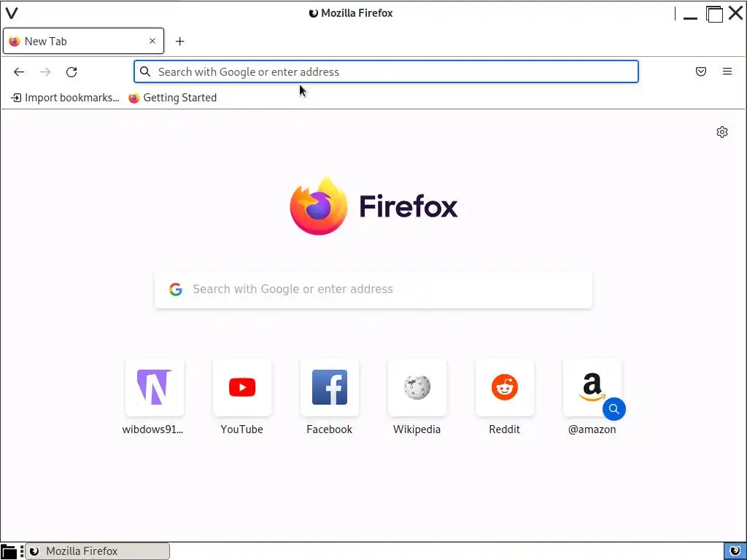Click the magnifier icon in address bar
Image resolution: width=747 pixels, height=560 pixels.
[x=145, y=71]
